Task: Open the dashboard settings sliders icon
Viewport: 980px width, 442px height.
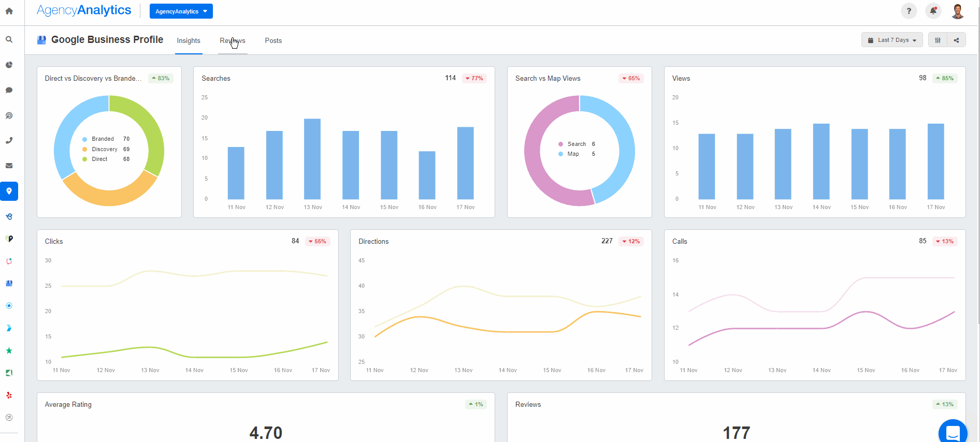Action: click(938, 40)
